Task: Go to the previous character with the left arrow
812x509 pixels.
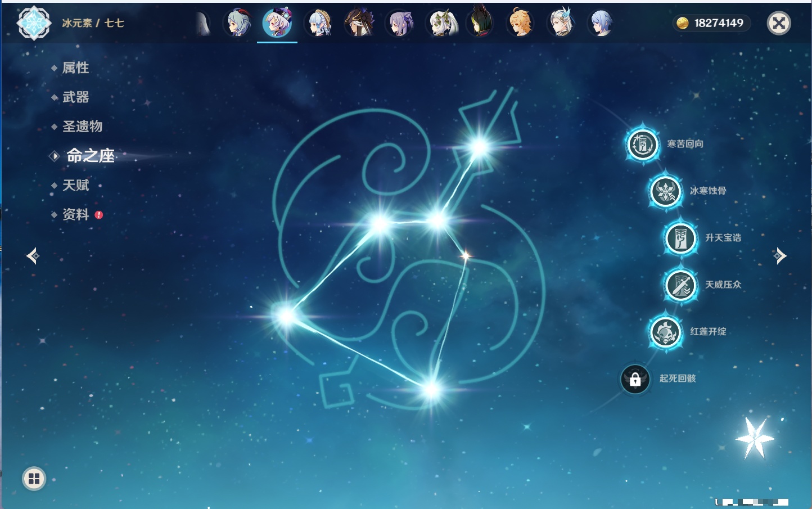Action: tap(33, 256)
